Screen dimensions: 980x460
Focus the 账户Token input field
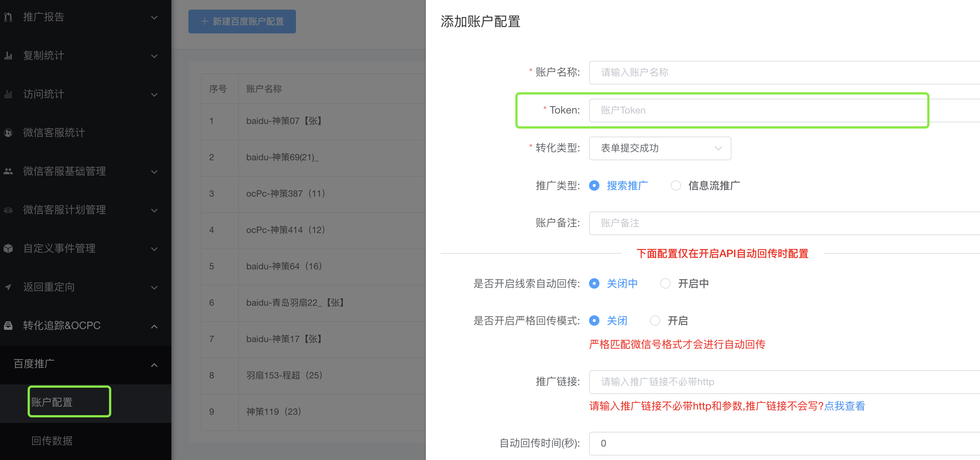(x=784, y=110)
